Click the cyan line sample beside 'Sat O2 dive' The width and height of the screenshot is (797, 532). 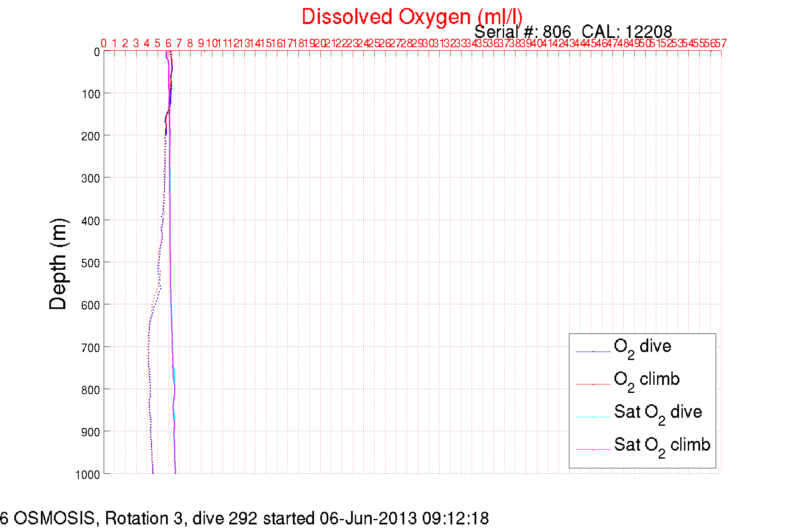593,417
